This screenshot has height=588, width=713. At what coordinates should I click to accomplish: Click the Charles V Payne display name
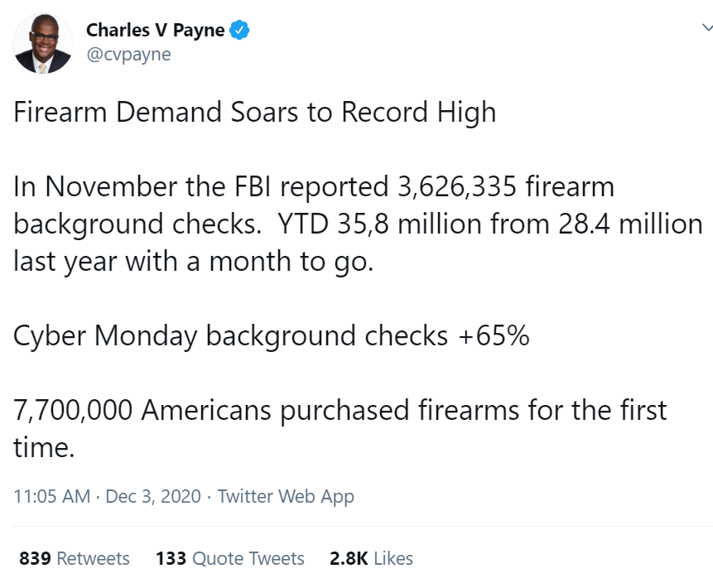click(155, 31)
